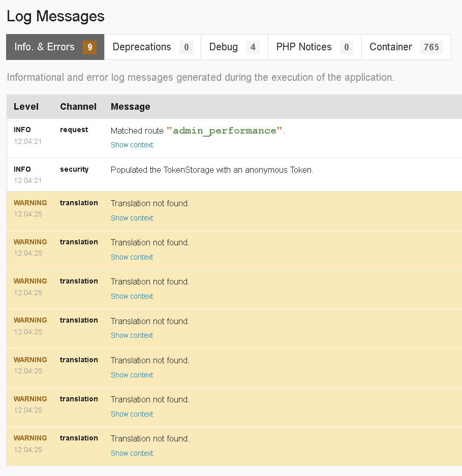The width and height of the screenshot is (462, 476).
Task: Select the Info. & Errors tab
Action: (x=55, y=47)
